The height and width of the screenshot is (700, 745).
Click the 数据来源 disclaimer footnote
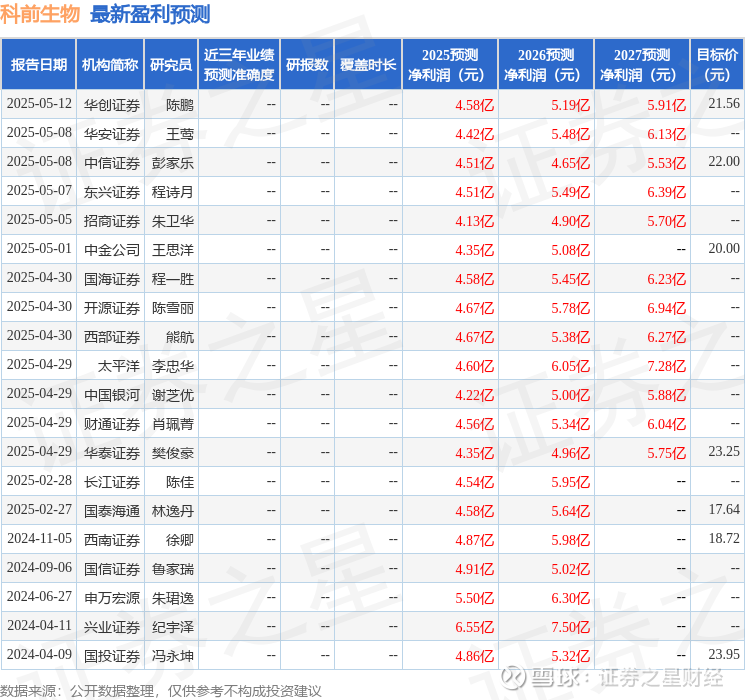(x=161, y=690)
